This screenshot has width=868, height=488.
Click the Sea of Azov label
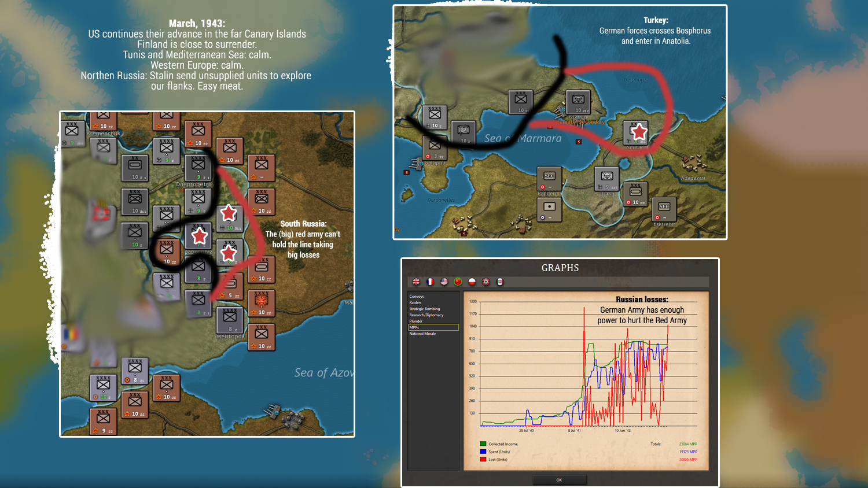(x=324, y=373)
